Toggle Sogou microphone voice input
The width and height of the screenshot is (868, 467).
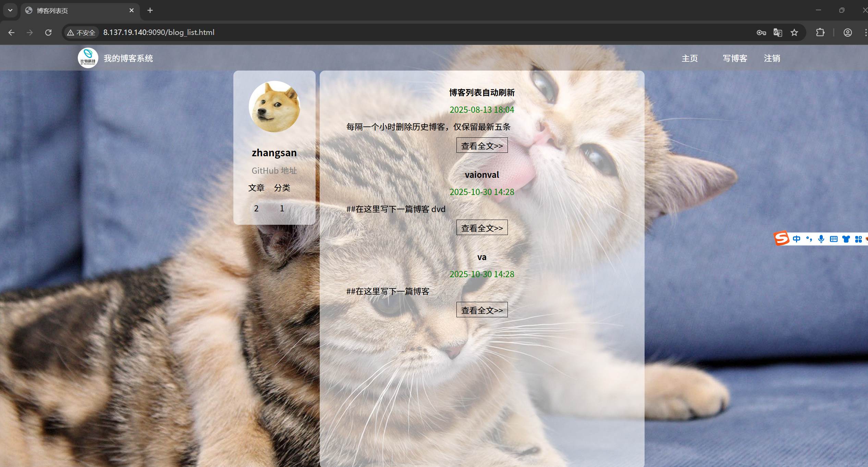821,239
